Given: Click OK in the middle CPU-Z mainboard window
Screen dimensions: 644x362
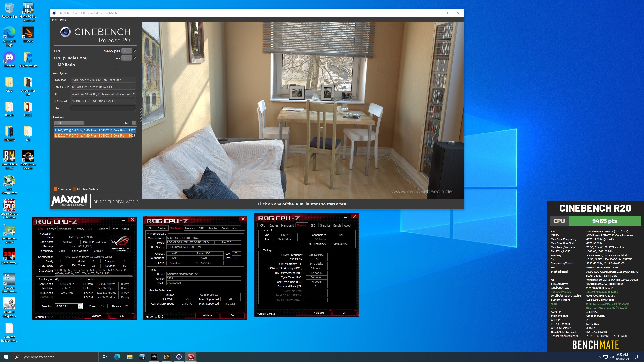Looking at the screenshot, I should 232,315.
